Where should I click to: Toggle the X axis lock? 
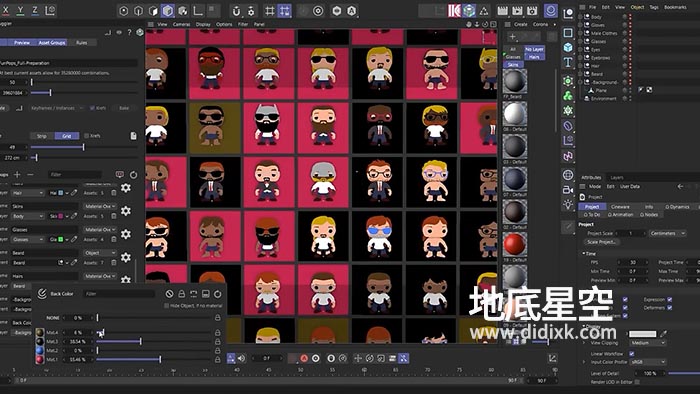pyautogui.click(x=6, y=10)
